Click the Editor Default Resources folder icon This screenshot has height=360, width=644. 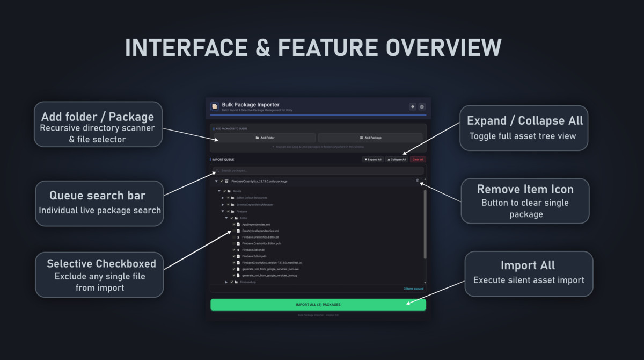pos(232,198)
